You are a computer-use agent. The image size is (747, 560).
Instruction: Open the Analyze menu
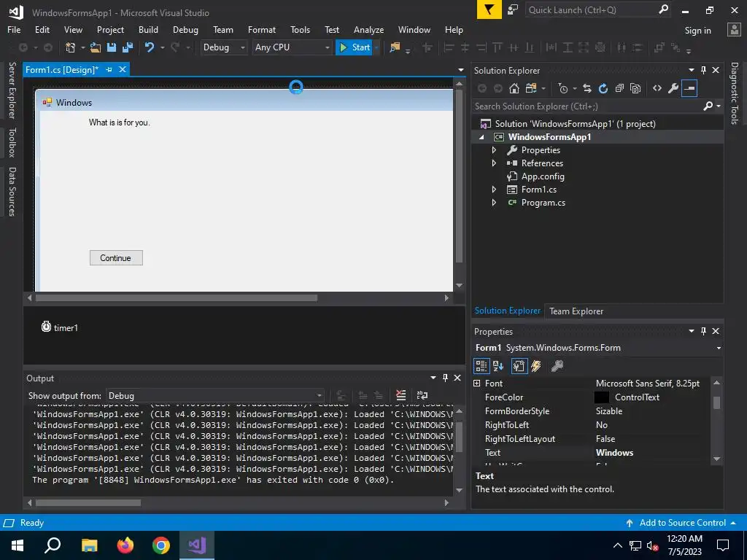[x=368, y=29]
